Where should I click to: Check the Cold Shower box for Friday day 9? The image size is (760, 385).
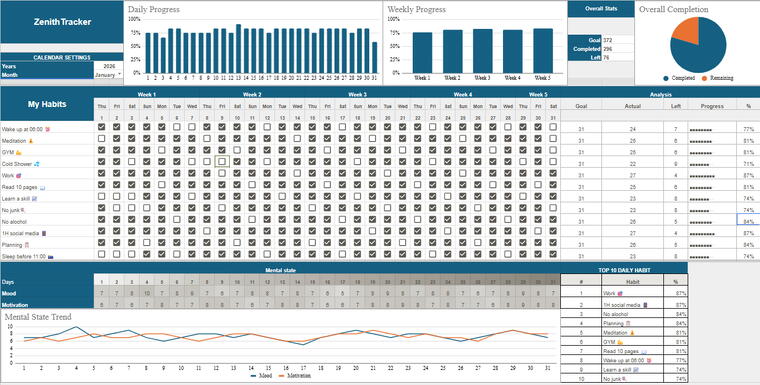[222, 161]
